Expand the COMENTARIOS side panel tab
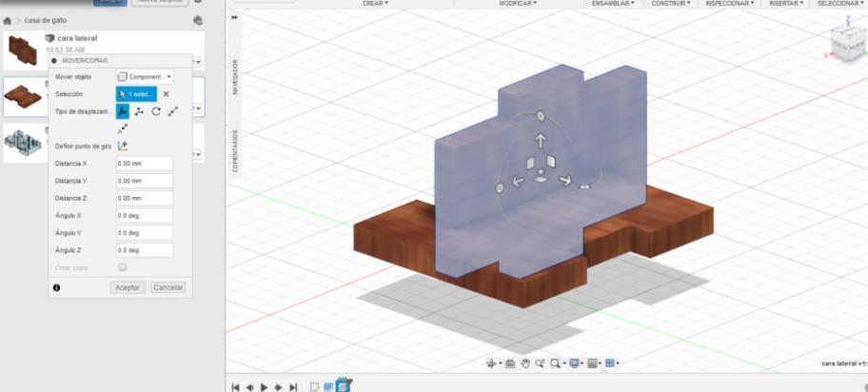This screenshot has height=392, width=868. pyautogui.click(x=235, y=150)
